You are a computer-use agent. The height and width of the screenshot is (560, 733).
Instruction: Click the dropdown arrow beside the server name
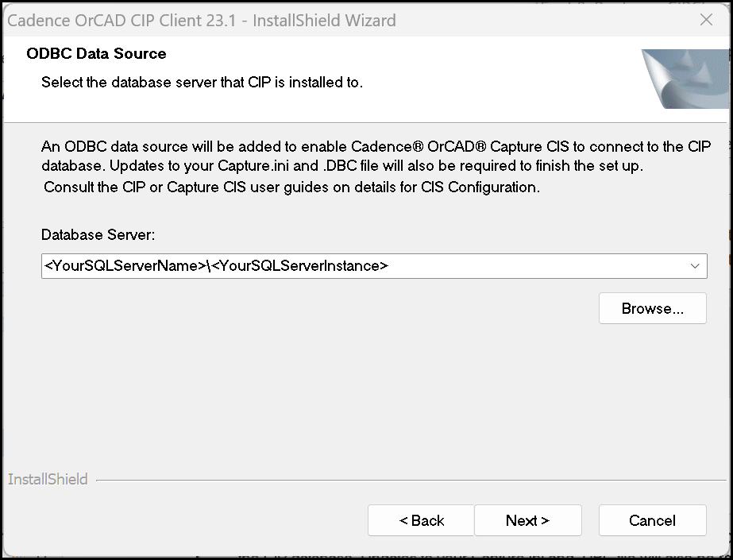pyautogui.click(x=696, y=266)
